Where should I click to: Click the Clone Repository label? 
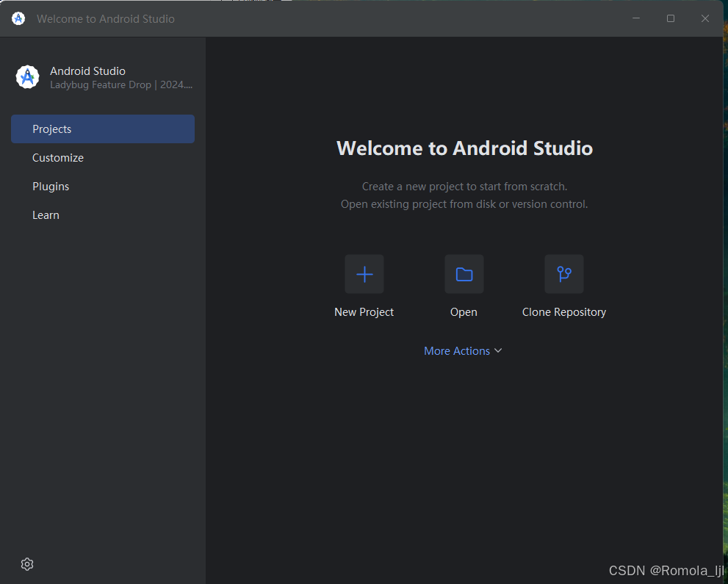[x=563, y=312]
